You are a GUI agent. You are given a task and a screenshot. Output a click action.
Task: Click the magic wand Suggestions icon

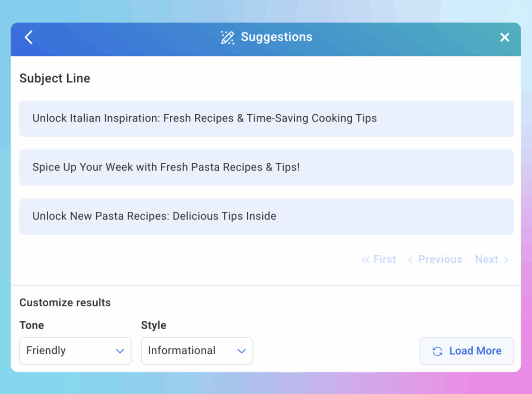click(x=227, y=37)
